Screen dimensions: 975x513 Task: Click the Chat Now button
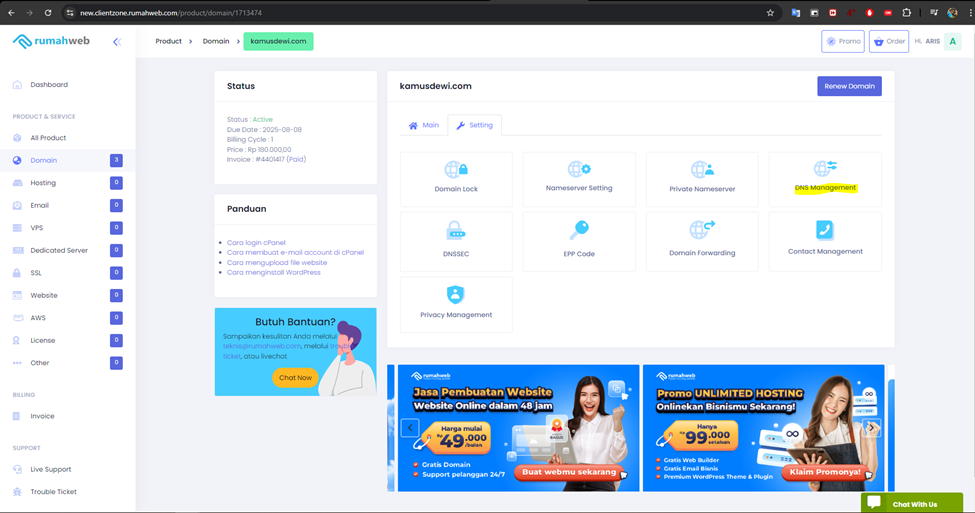295,377
